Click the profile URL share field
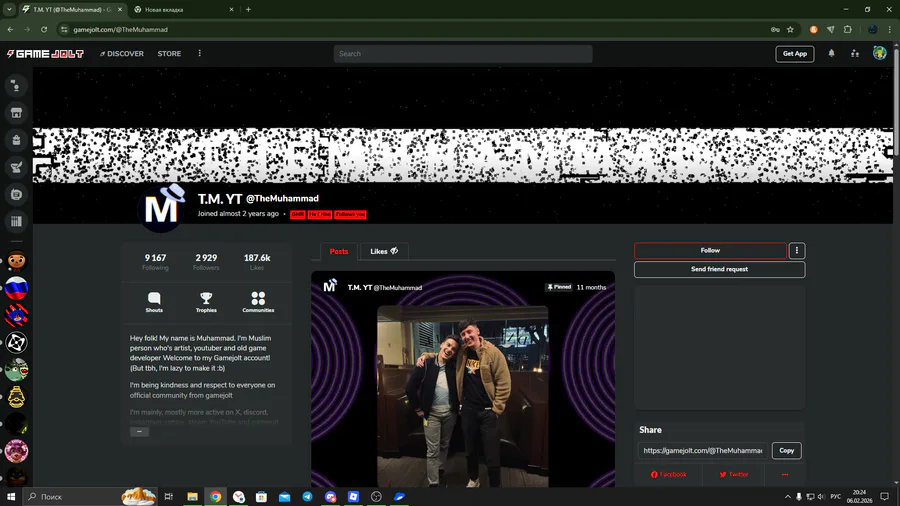 click(x=703, y=450)
